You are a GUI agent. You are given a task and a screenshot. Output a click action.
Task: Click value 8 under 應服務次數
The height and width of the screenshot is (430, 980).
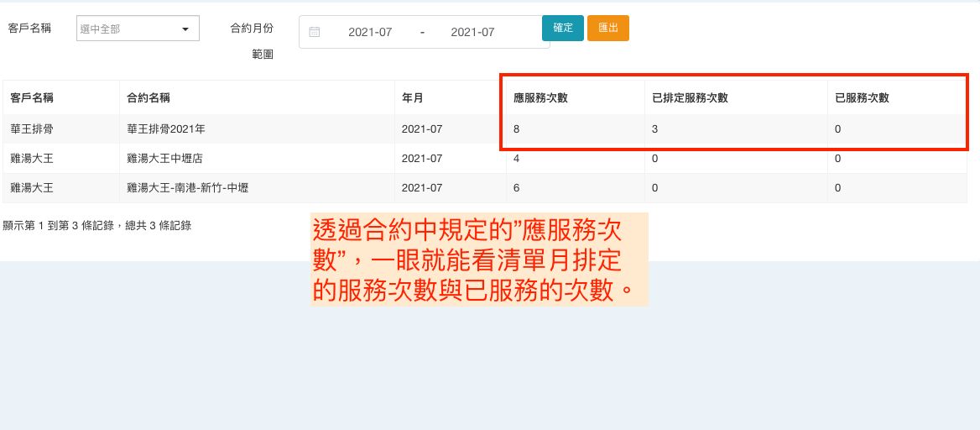[517, 129]
